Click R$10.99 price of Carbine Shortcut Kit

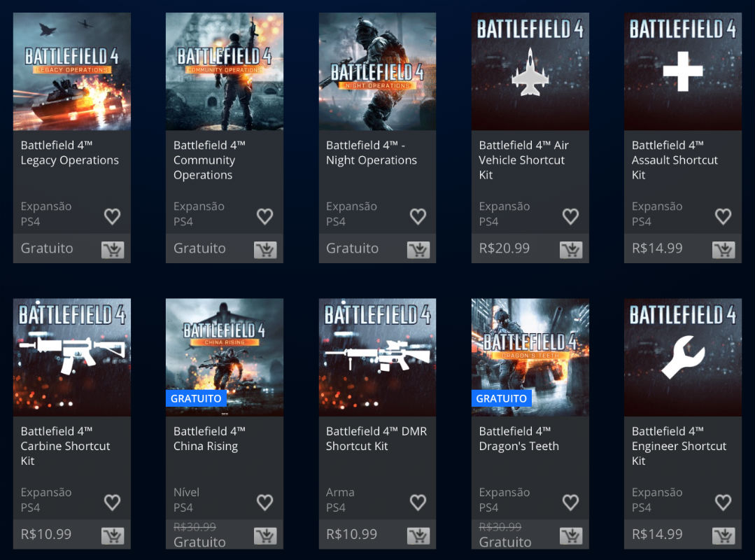click(x=45, y=534)
